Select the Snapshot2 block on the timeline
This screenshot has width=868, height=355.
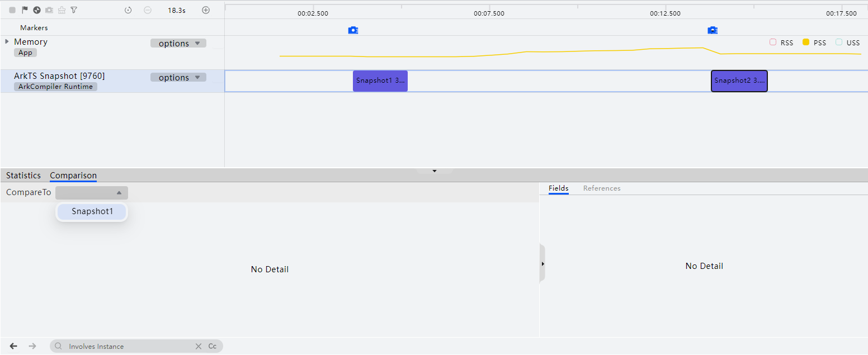click(739, 81)
